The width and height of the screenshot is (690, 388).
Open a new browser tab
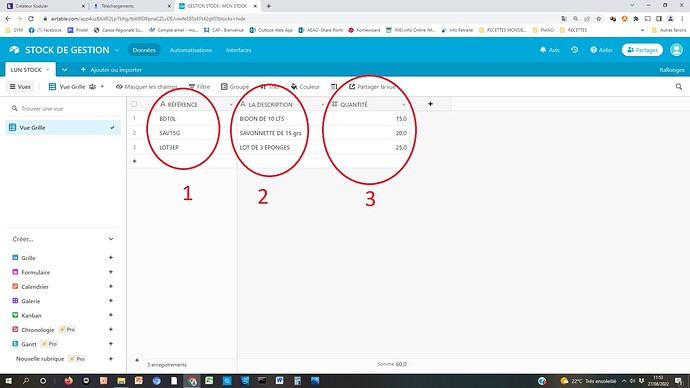click(268, 6)
